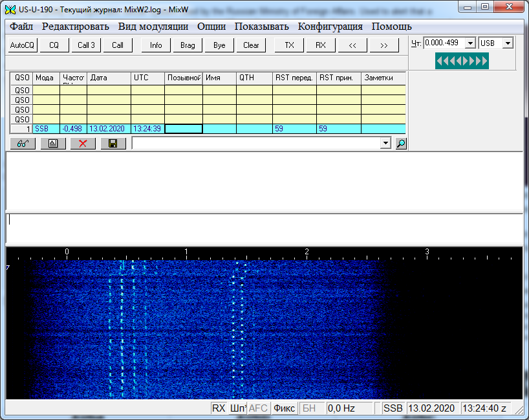Open the Редактировать menu
The image size is (529, 420).
pos(75,27)
